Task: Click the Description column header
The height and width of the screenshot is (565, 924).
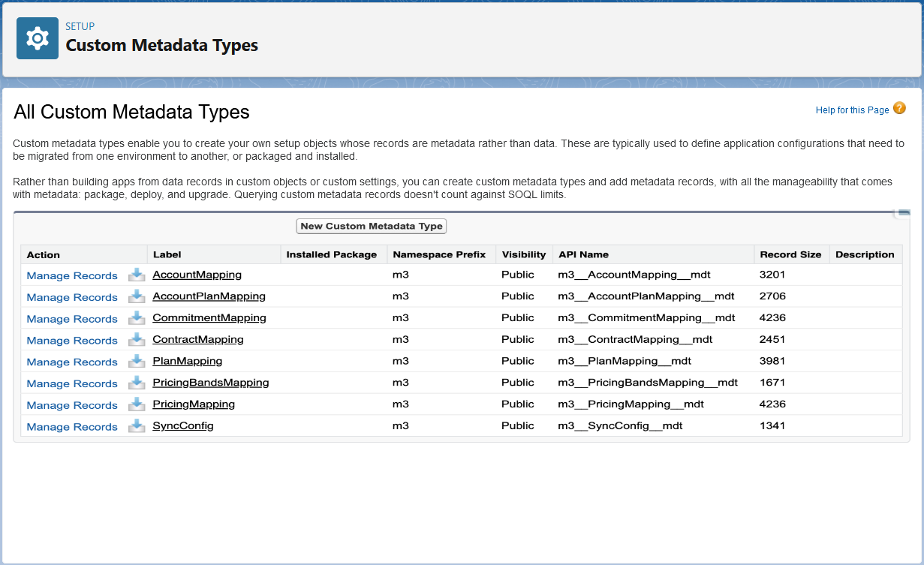Action: [865, 254]
